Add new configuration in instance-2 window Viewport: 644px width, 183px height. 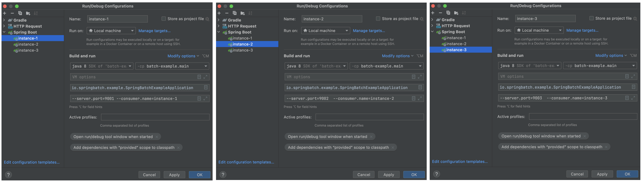[219, 13]
